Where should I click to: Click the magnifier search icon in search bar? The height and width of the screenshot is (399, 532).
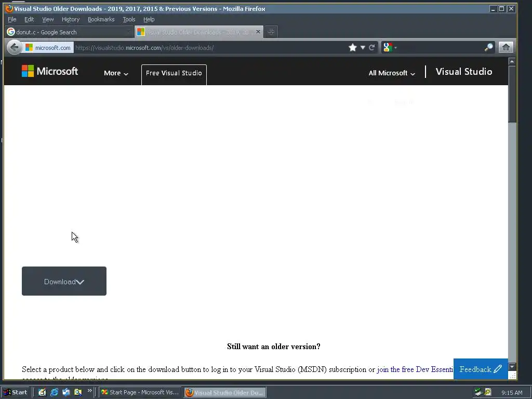click(x=488, y=47)
